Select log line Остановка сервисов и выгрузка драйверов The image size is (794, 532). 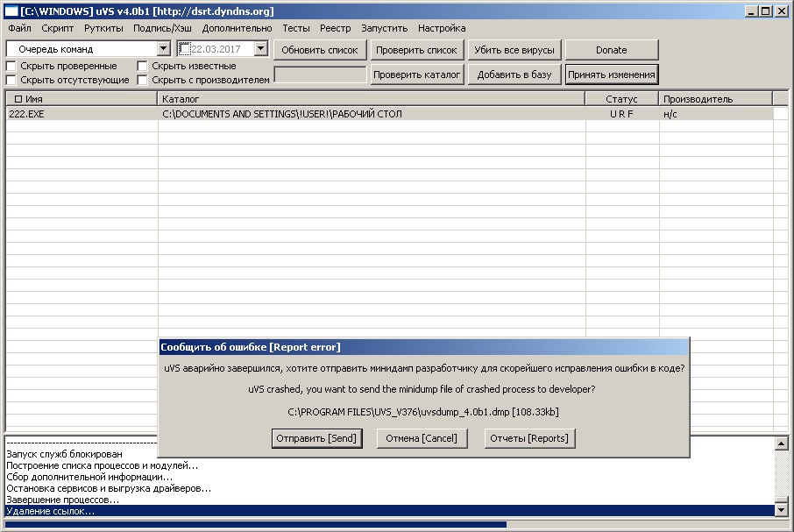pyautogui.click(x=109, y=488)
